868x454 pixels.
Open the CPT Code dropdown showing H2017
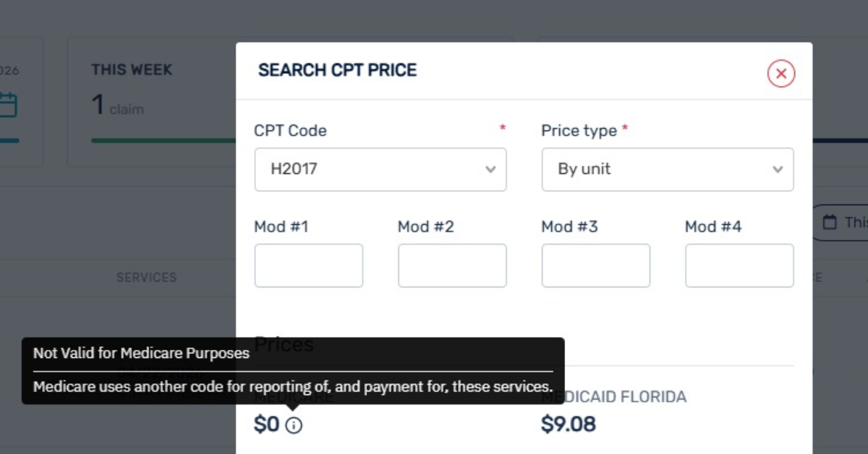(x=371, y=170)
